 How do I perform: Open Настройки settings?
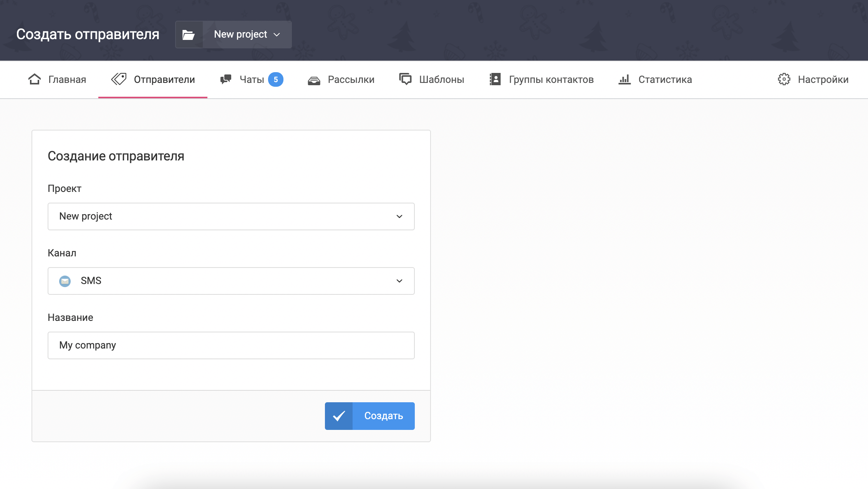pyautogui.click(x=813, y=79)
